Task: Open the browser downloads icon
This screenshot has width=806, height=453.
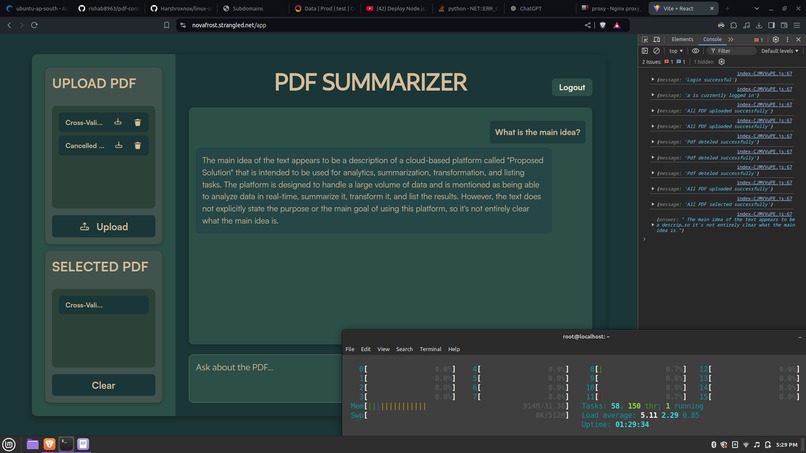Action: (x=759, y=25)
